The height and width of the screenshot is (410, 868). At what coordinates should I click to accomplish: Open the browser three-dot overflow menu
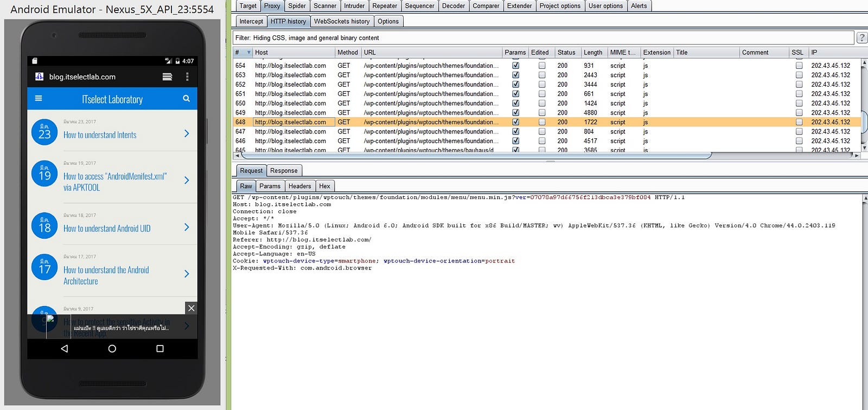[x=187, y=77]
